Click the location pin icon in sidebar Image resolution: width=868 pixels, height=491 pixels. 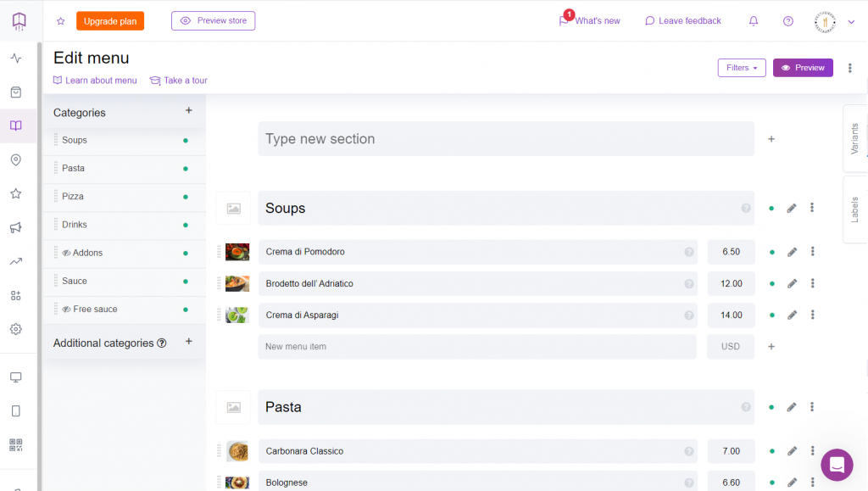coord(15,159)
